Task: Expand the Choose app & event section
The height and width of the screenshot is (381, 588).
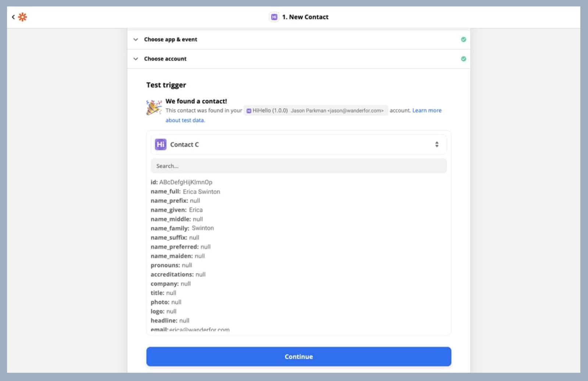Action: pos(299,39)
